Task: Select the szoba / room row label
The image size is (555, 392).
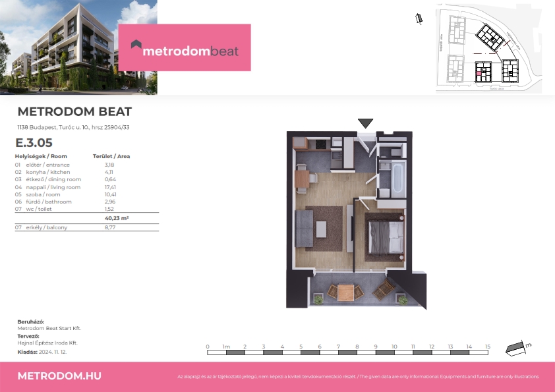Action: point(43,194)
